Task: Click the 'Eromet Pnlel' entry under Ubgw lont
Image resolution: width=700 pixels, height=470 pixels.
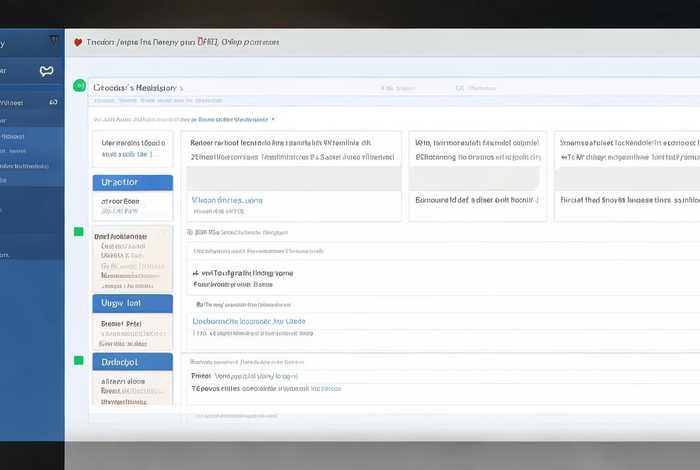Action: click(x=121, y=324)
